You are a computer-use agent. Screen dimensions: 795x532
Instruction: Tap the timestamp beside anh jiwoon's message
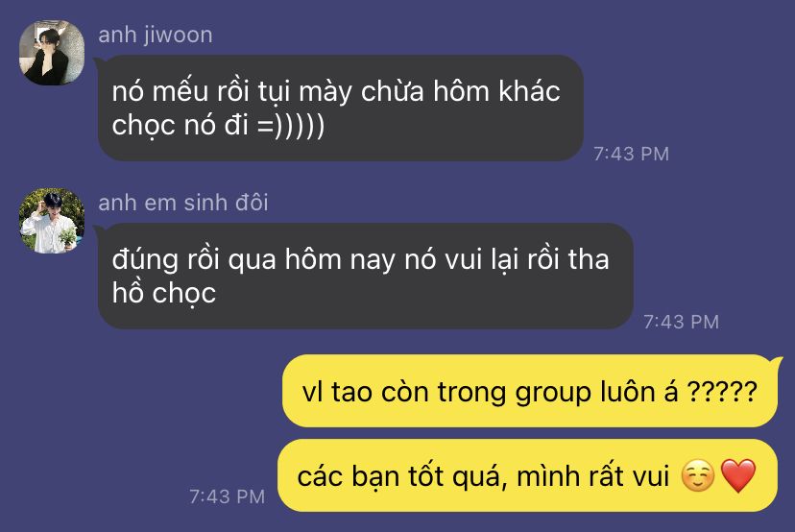tap(631, 154)
